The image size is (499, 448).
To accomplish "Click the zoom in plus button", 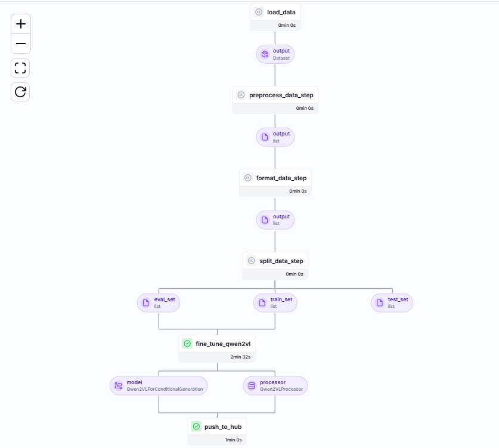I will [21, 24].
